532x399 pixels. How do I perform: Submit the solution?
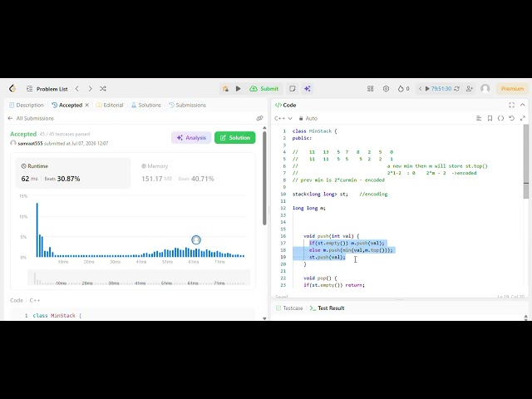click(264, 89)
